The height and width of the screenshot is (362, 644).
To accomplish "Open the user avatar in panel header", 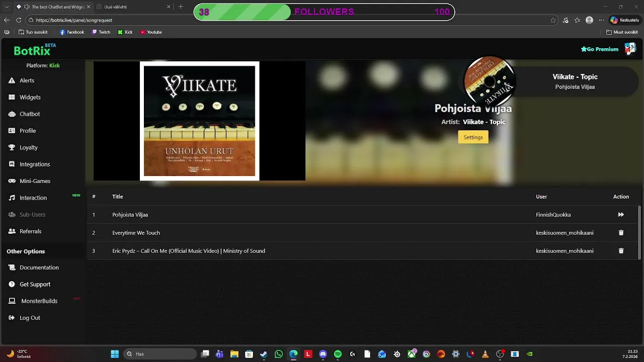I will pyautogui.click(x=630, y=49).
